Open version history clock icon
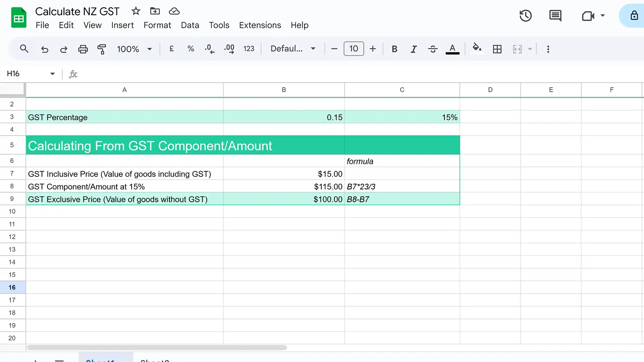644x362 pixels. (526, 16)
